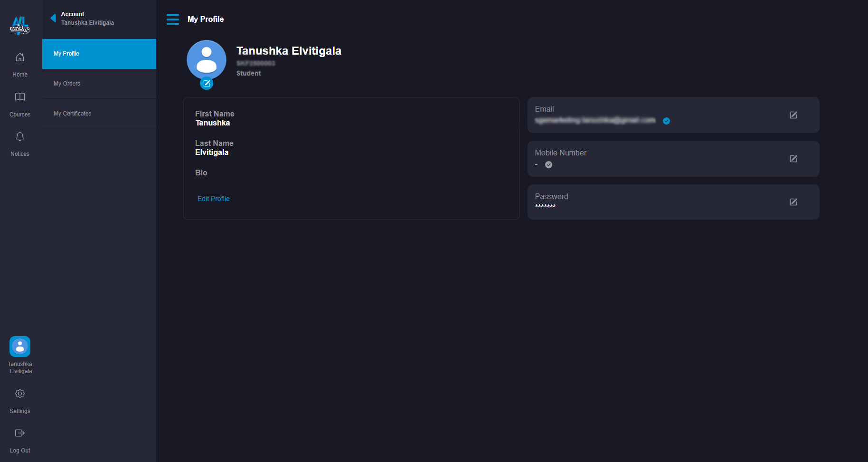Edit the Password field

(x=793, y=202)
